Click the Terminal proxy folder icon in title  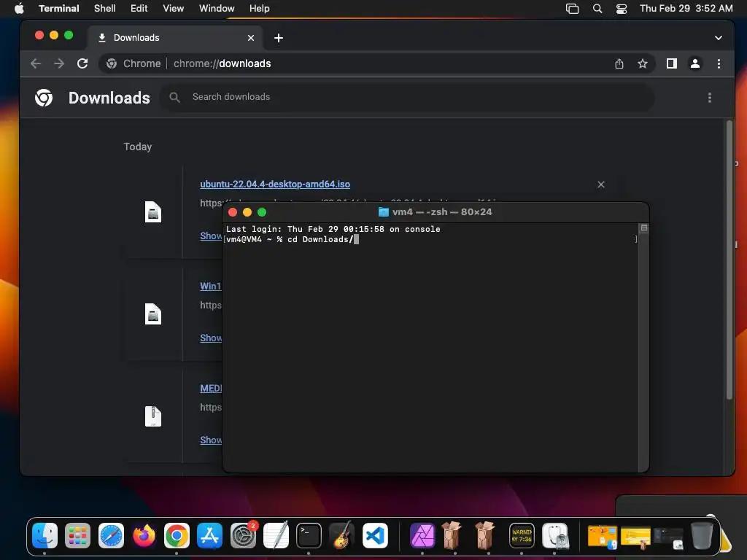(383, 212)
